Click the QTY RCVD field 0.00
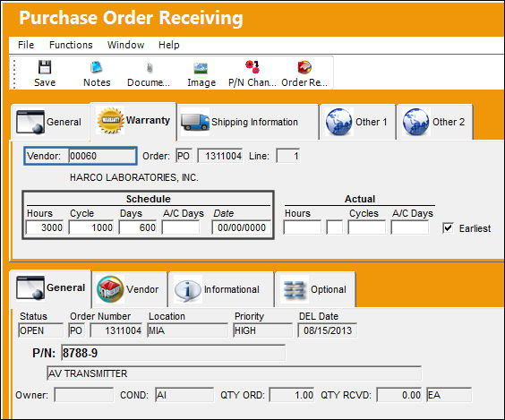Screen dimensions: 505x420 (x=399, y=395)
